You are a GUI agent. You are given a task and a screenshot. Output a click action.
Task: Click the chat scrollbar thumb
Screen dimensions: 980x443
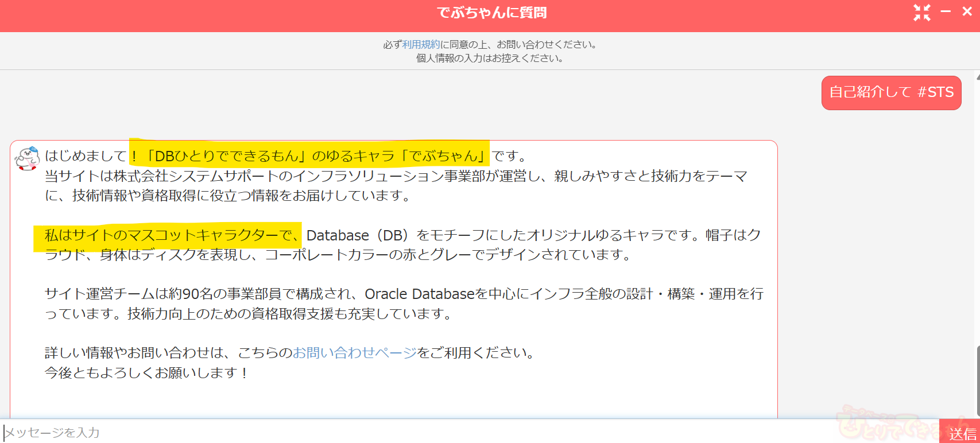pos(977,380)
